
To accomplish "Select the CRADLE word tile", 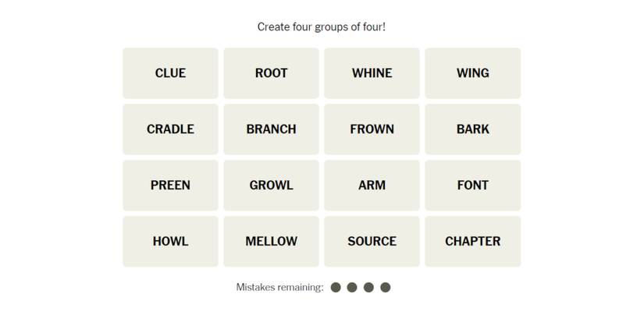I will click(x=170, y=129).
